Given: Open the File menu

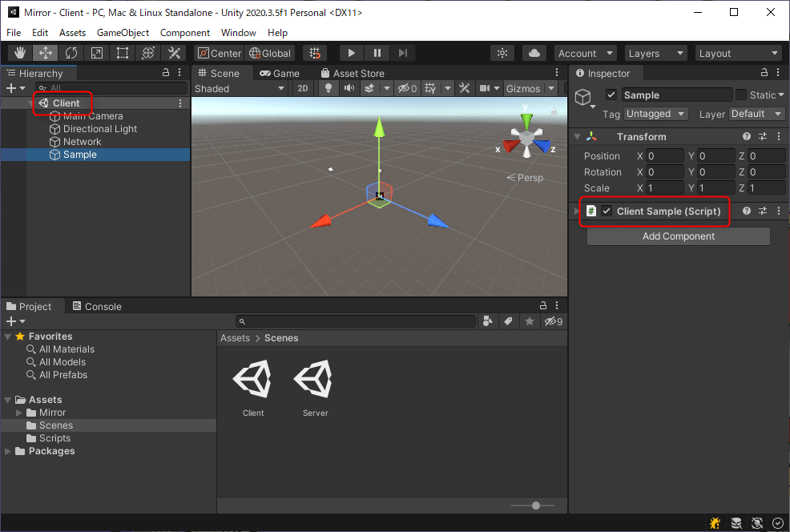Looking at the screenshot, I should tap(14, 33).
